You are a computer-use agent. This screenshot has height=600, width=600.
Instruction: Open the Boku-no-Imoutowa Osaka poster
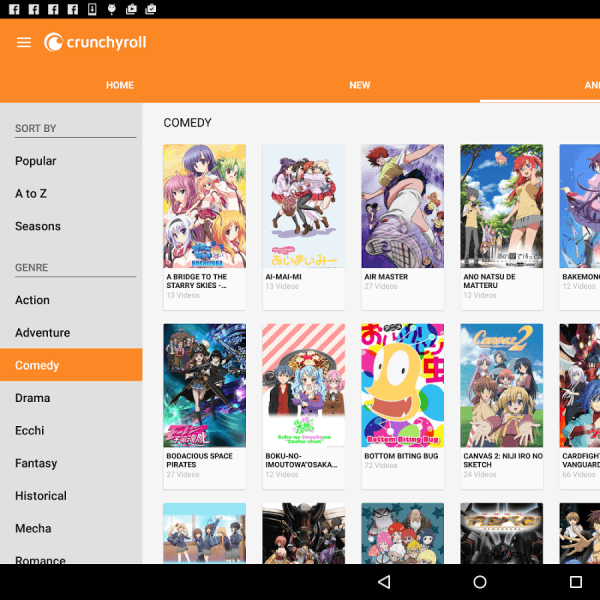pos(303,385)
